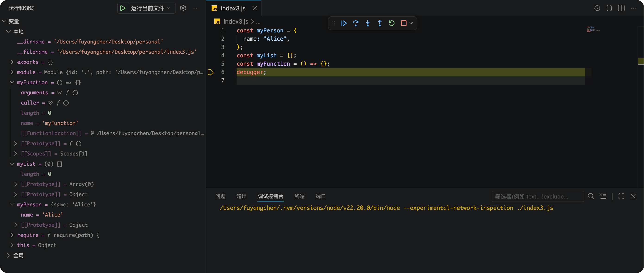The height and width of the screenshot is (273, 644).
Task: Collapse the myList variable
Action: click(12, 164)
